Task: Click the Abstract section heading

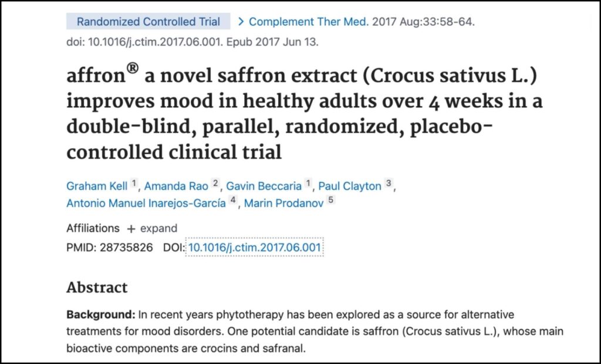Action: 97,287
